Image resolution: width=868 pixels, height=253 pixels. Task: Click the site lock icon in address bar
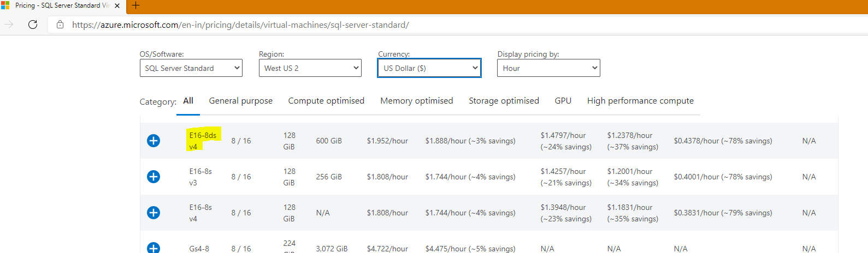coord(60,25)
